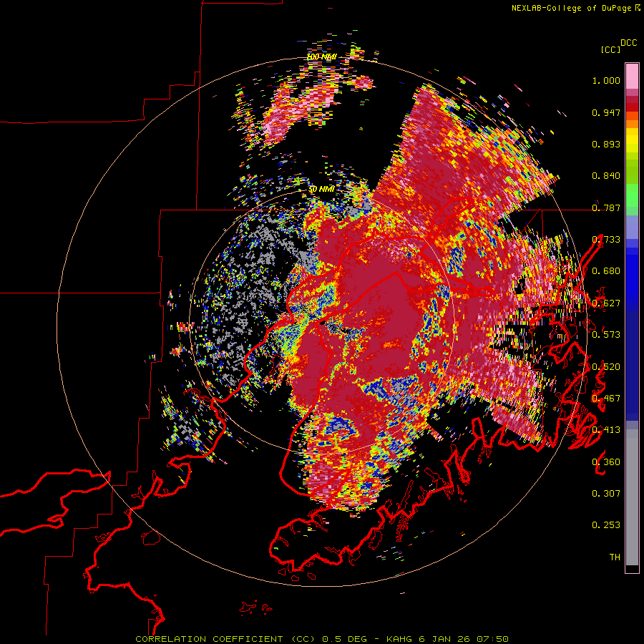Click the 0.893 legend value

click(606, 144)
